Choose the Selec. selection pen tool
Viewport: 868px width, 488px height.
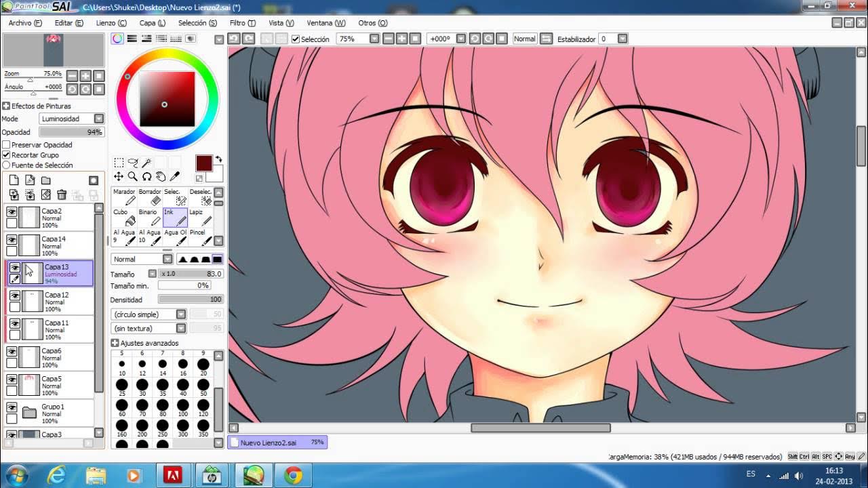175,197
